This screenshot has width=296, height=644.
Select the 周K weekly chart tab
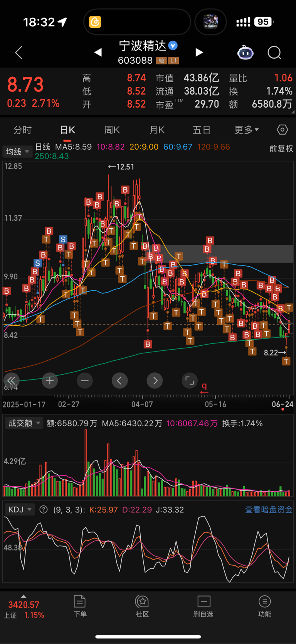112,130
